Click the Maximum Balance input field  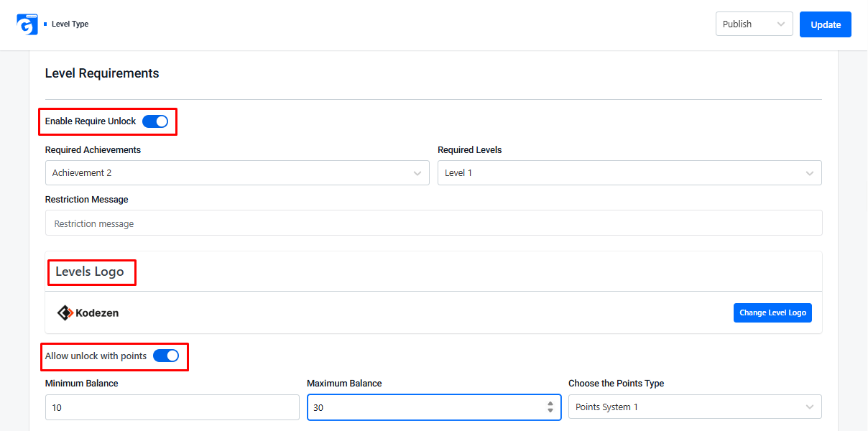click(434, 407)
